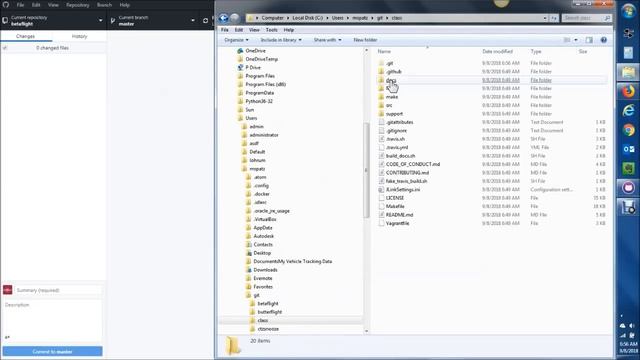The height and width of the screenshot is (360, 640).
Task: Click the navigation pane scrollbar up arrow
Action: click(366, 50)
